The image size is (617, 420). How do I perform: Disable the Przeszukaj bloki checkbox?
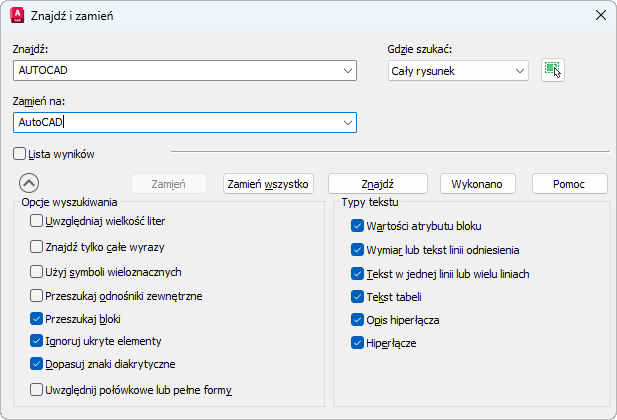click(37, 319)
